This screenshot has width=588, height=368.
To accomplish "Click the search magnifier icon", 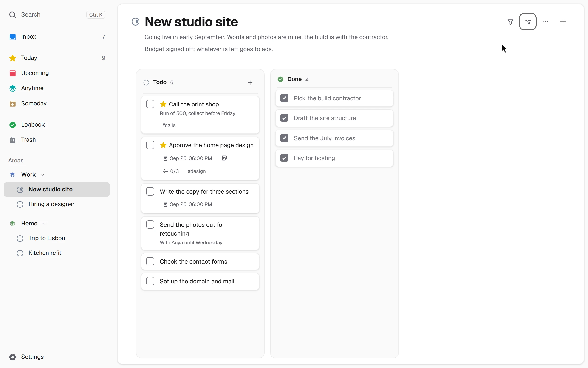I will pyautogui.click(x=12, y=15).
